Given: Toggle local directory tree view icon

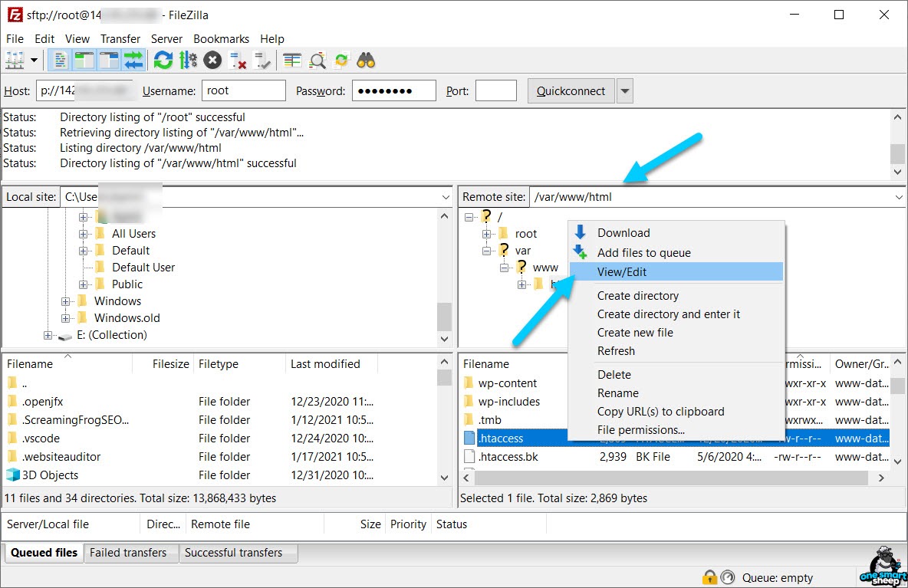Looking at the screenshot, I should pos(84,61).
